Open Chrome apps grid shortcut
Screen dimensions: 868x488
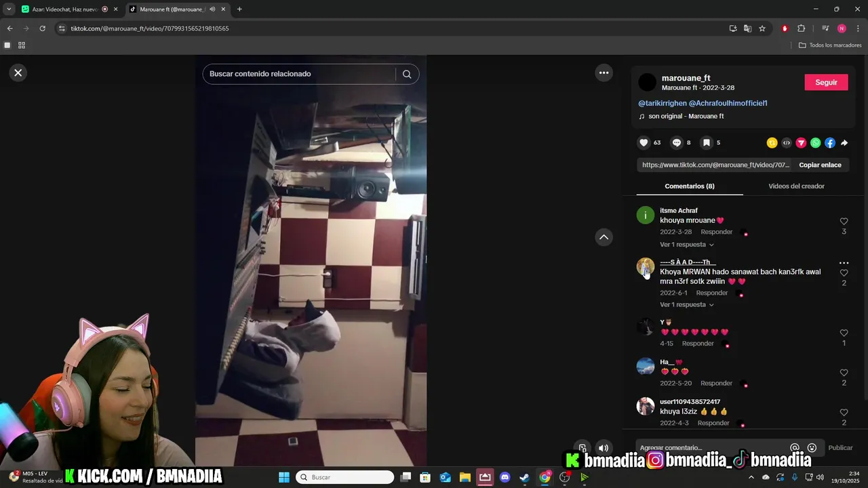tap(22, 45)
